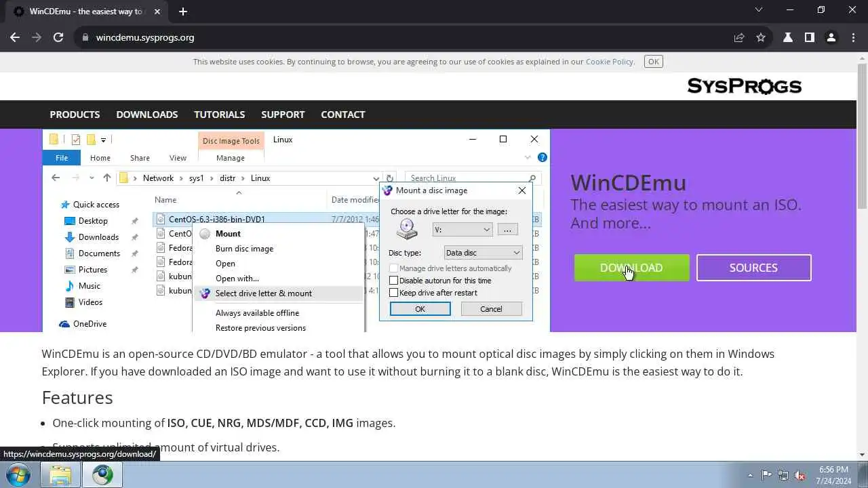Image resolution: width=868 pixels, height=488 pixels.
Task: Click sys1 in the Explorer breadcrumb path
Action: coord(196,178)
